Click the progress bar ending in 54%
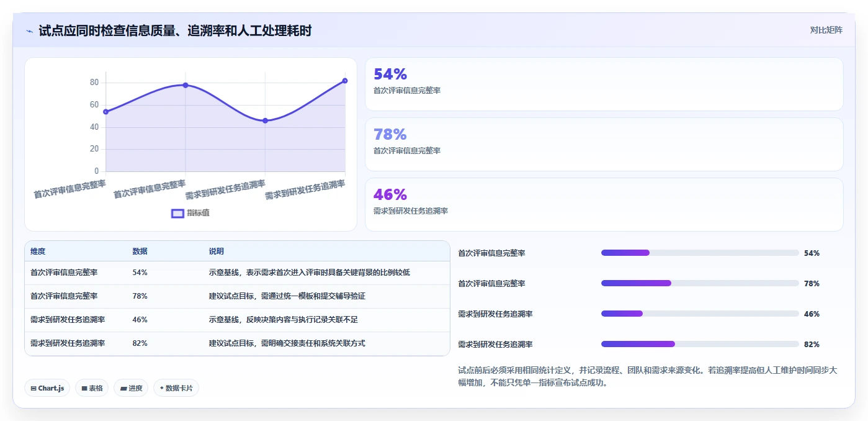Screen dimensions: 868x421 (x=700, y=253)
